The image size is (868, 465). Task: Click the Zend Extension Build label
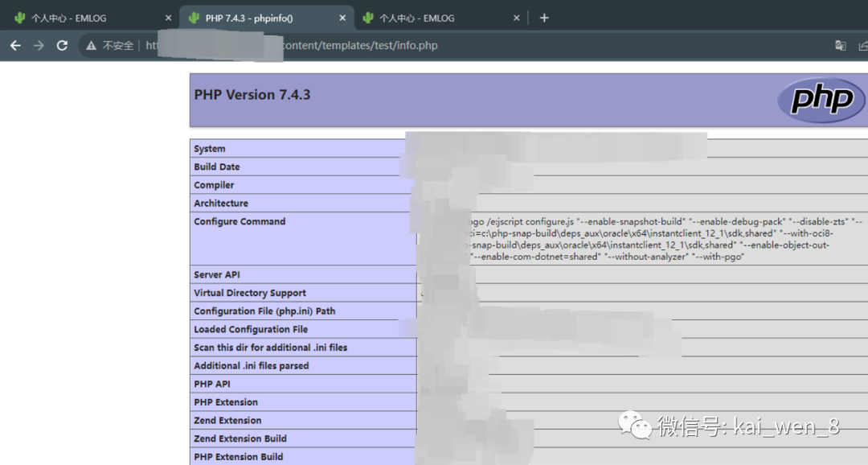(x=240, y=439)
